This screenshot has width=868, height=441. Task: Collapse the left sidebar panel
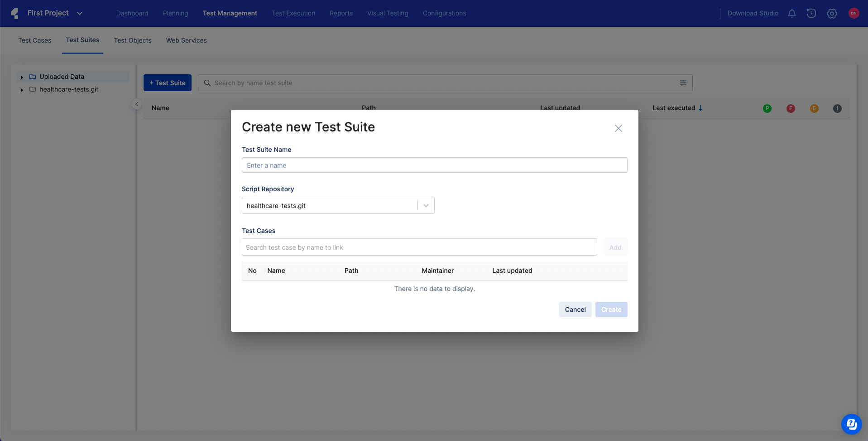point(137,104)
